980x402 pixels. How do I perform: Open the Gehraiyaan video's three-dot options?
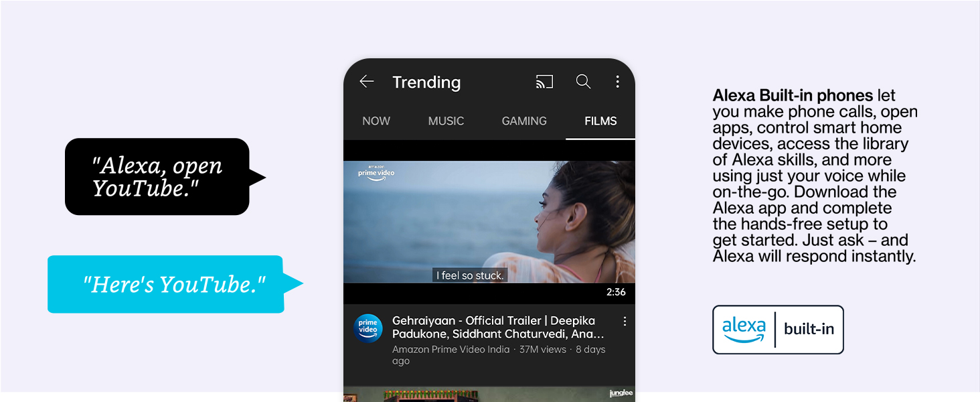pos(625,322)
